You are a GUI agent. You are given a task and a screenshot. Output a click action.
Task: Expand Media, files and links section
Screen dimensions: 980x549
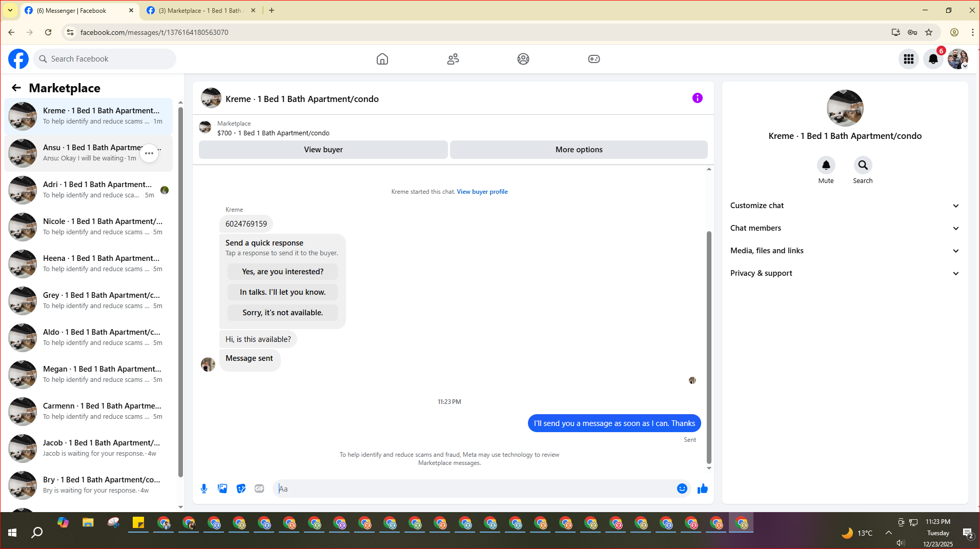(845, 251)
